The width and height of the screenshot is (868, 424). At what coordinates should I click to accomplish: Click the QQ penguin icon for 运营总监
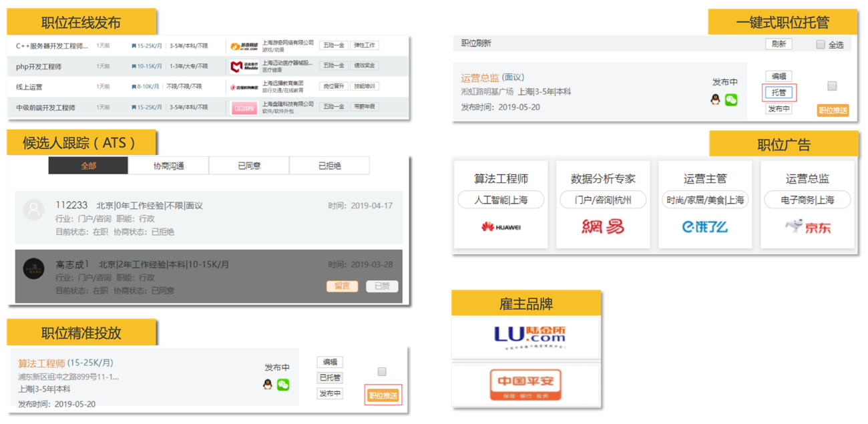click(x=716, y=99)
